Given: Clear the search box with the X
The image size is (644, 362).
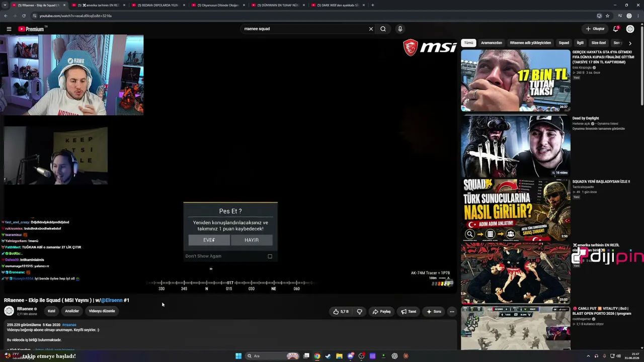Looking at the screenshot, I should 371,29.
